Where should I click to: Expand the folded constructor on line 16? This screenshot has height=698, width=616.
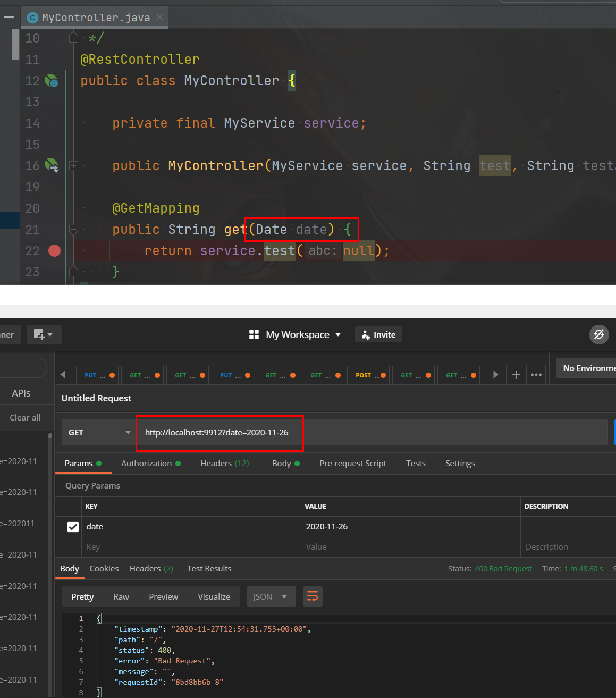[x=74, y=166]
